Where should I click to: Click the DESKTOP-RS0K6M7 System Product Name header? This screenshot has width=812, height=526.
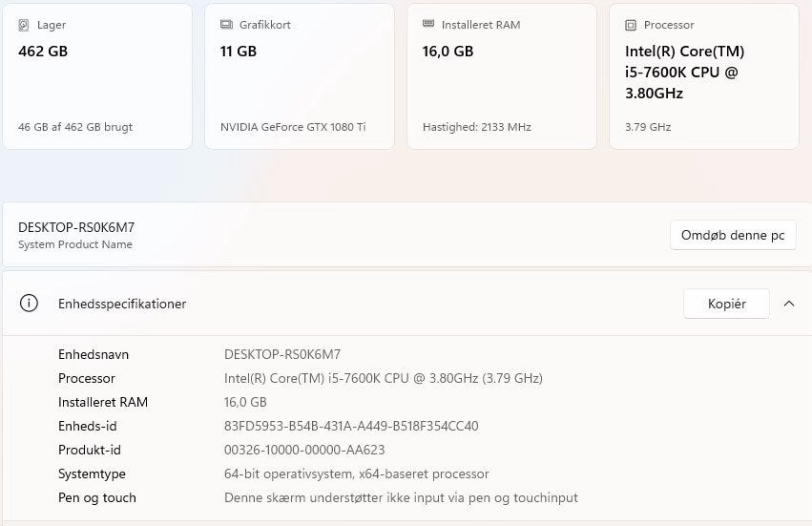(x=76, y=235)
